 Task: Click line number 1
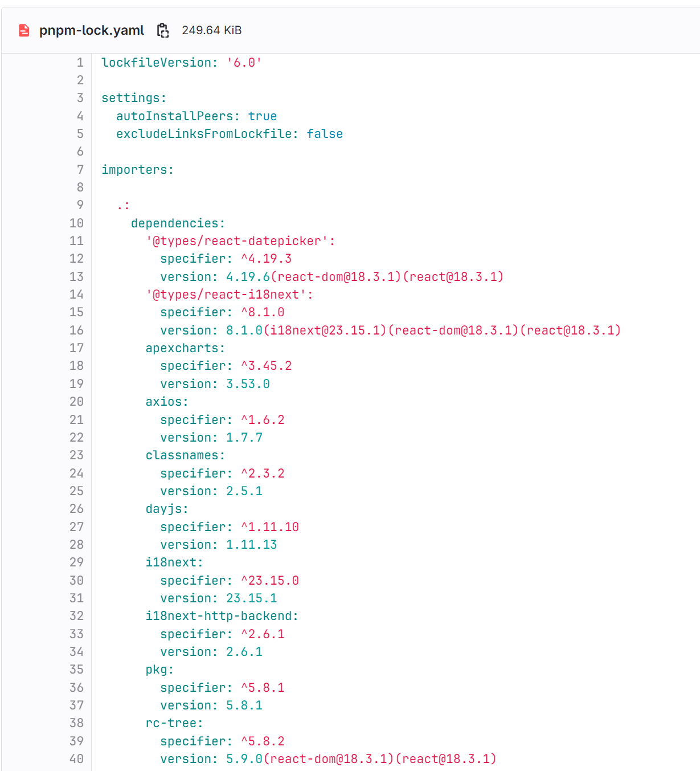80,62
